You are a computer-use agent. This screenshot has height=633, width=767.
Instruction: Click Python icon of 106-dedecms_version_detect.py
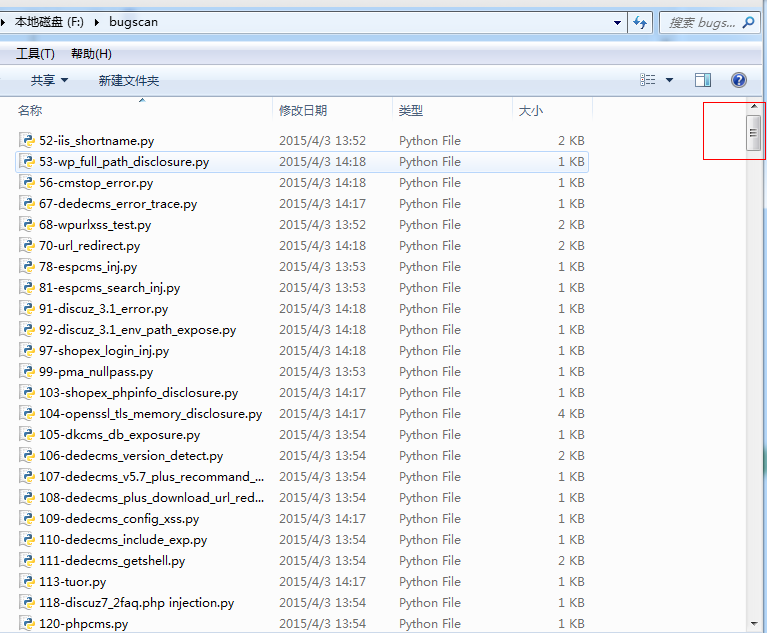(27, 456)
